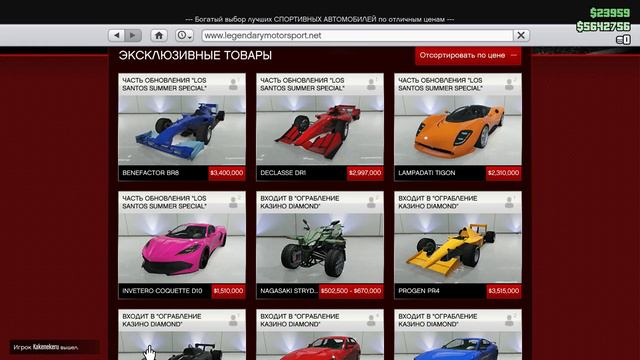The image size is (640, 360).
Task: Click the $1,510,000 price tag
Action: [228, 291]
